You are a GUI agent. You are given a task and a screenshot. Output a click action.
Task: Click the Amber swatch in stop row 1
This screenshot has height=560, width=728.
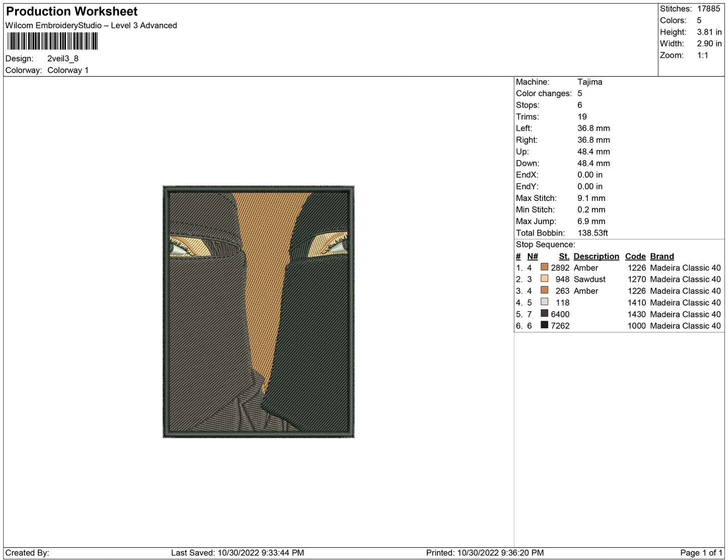tap(544, 267)
